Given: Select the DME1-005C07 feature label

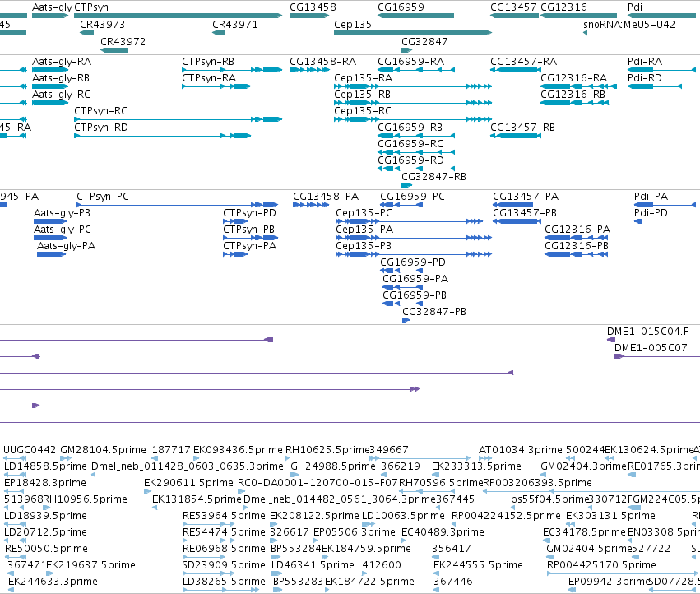Looking at the screenshot, I should 651,348.
